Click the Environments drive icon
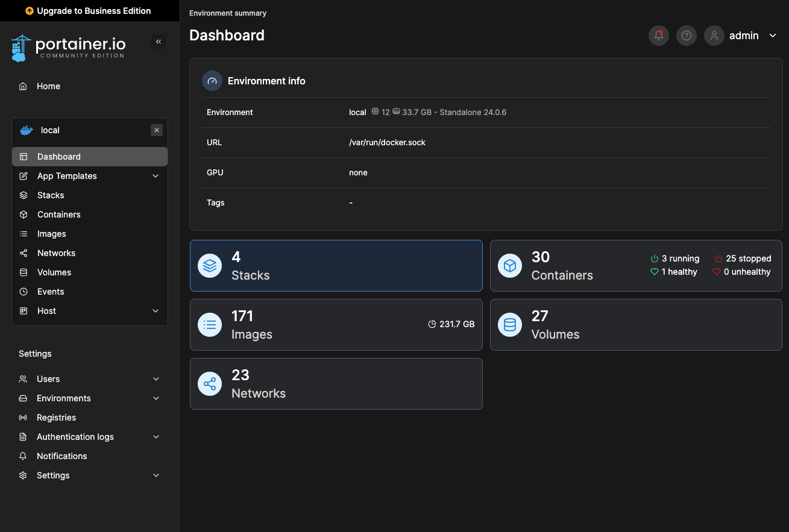The image size is (789, 532). click(23, 398)
